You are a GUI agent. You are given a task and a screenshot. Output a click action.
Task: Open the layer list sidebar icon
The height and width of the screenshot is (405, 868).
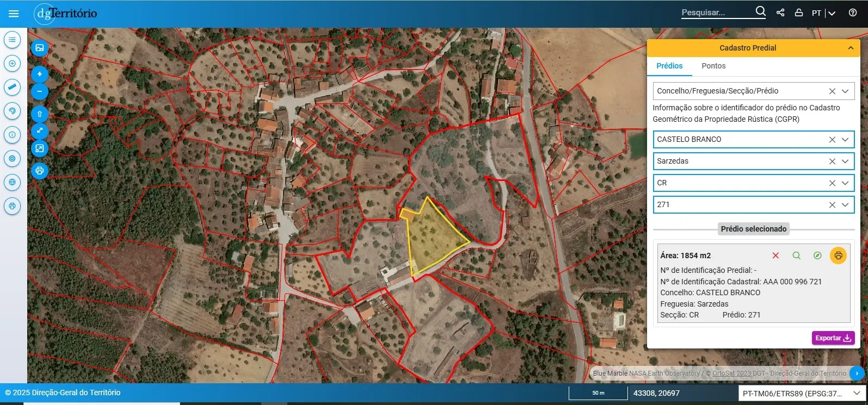point(12,40)
